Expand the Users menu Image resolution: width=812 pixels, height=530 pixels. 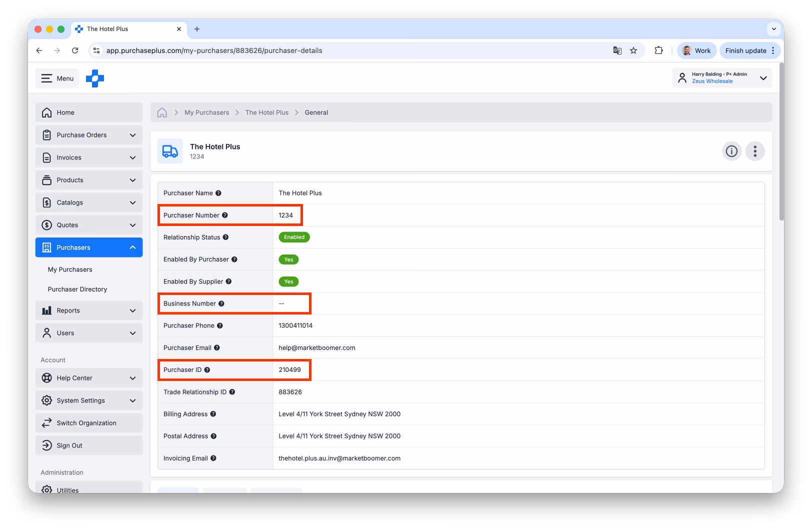[89, 333]
